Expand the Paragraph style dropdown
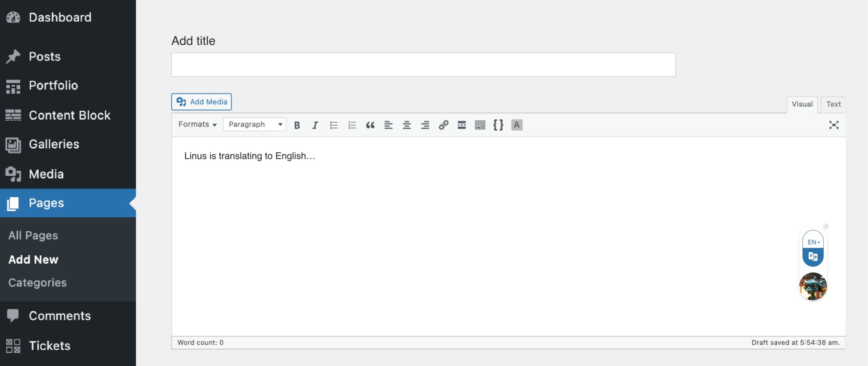Viewport: 868px width, 366px height. pyautogui.click(x=255, y=124)
